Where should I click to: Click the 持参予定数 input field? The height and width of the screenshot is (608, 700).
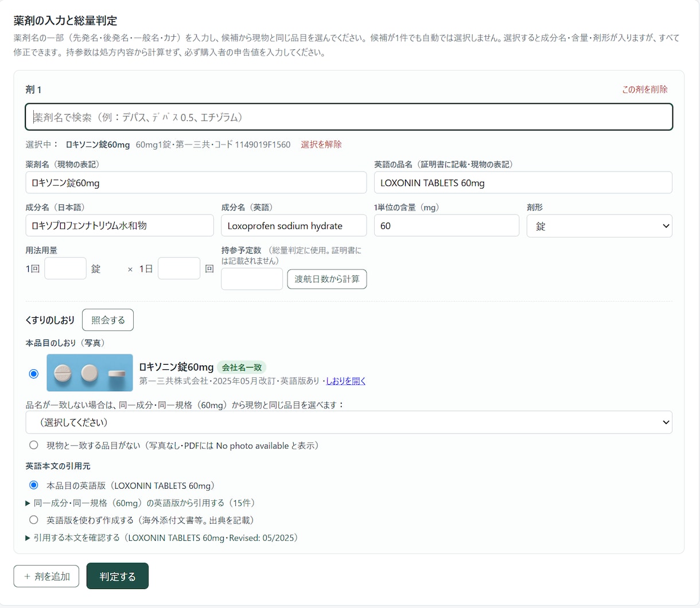point(252,279)
